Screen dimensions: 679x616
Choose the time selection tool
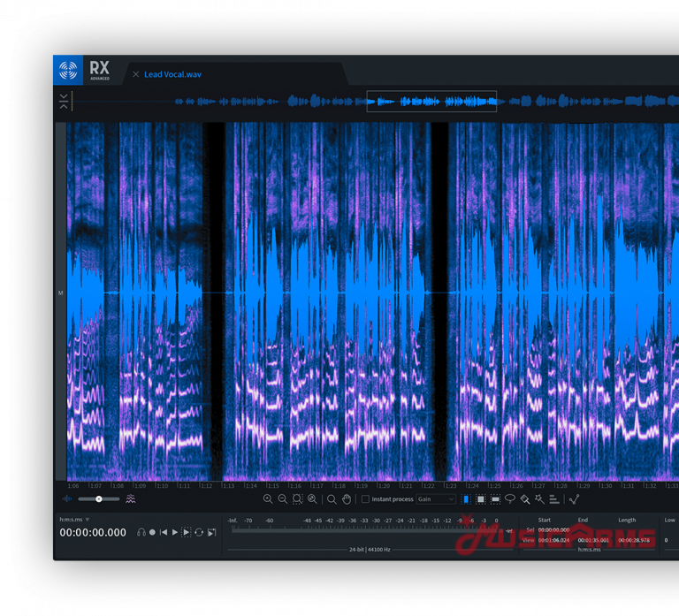coord(466,499)
